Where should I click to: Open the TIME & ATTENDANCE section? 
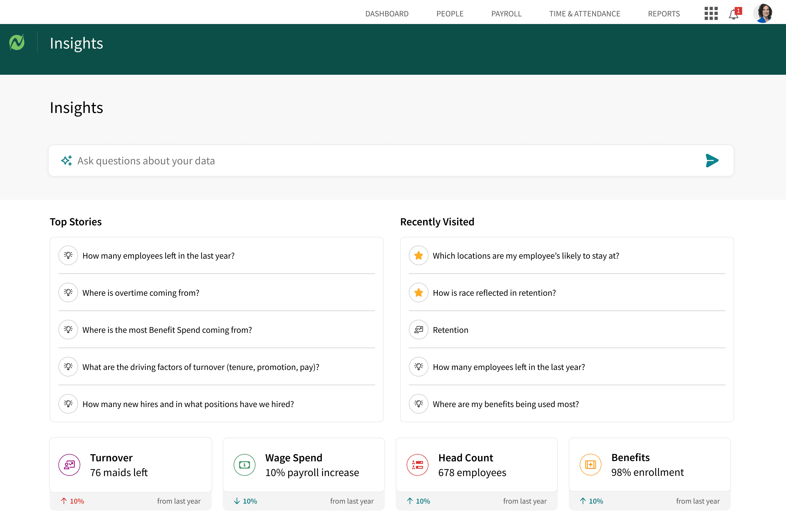[x=584, y=14]
